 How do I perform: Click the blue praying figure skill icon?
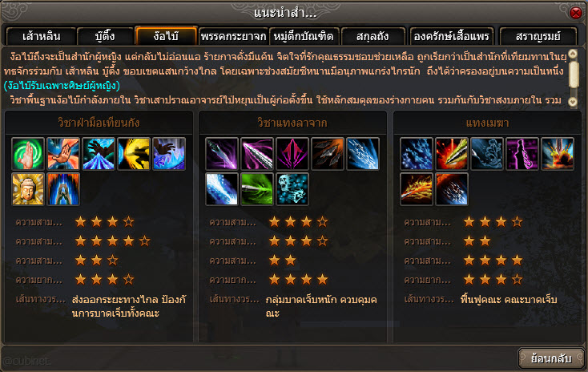pyautogui.click(x=63, y=189)
